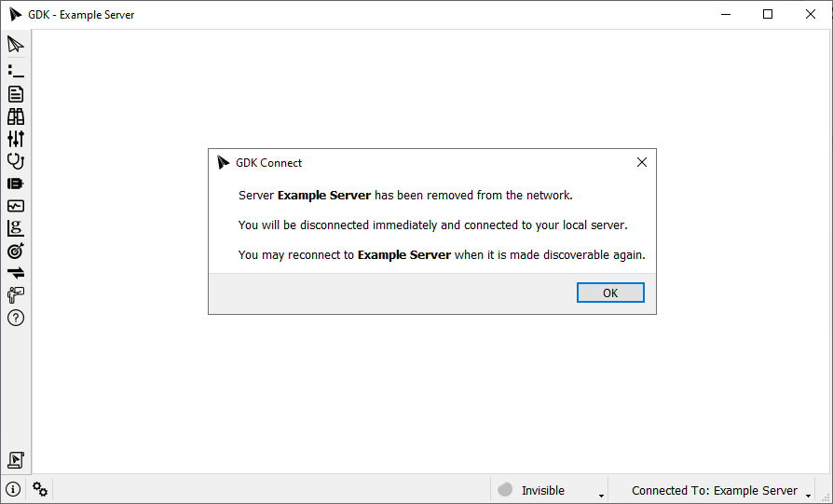
Task: Open the document page icon in sidebar
Action: coord(16,94)
